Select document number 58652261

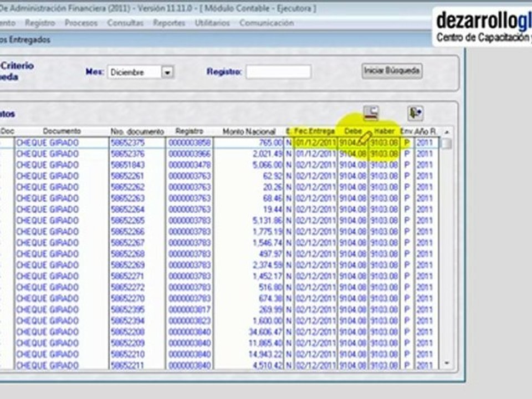tap(127, 176)
